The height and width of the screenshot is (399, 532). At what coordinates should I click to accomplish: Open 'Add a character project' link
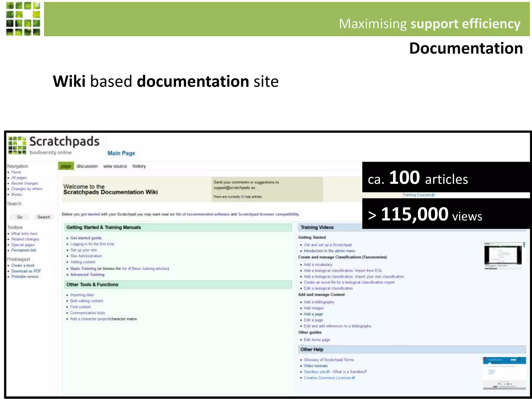coord(89,319)
